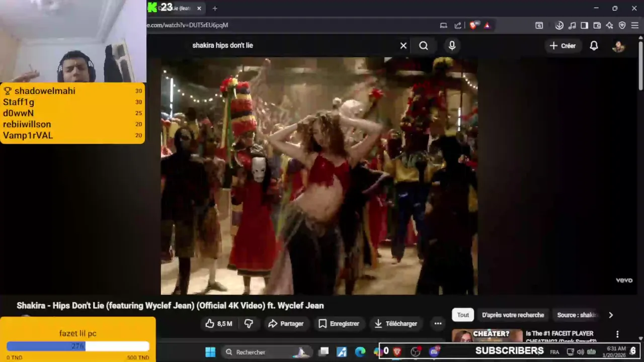
Task: Open the FACEIT CHEATER video thumbnail
Action: tap(487, 335)
